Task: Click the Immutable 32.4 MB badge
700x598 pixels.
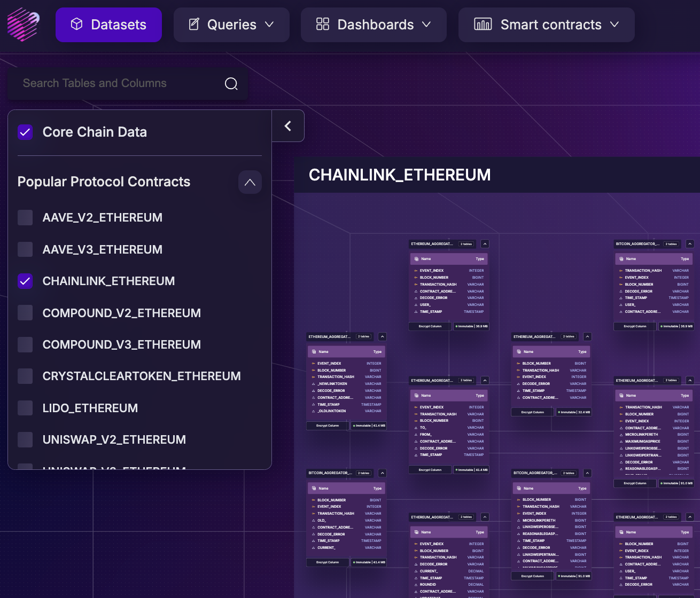Action: 574,412
